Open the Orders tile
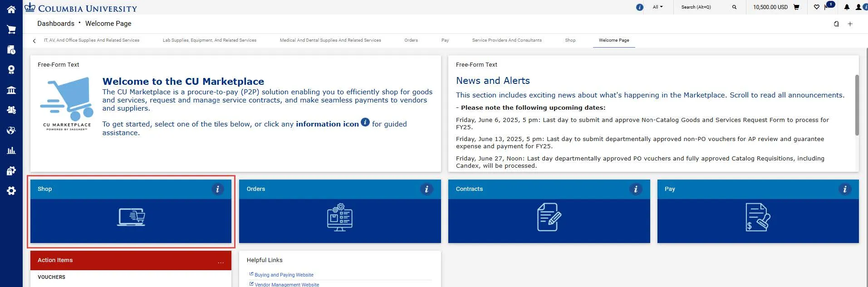 coord(340,211)
